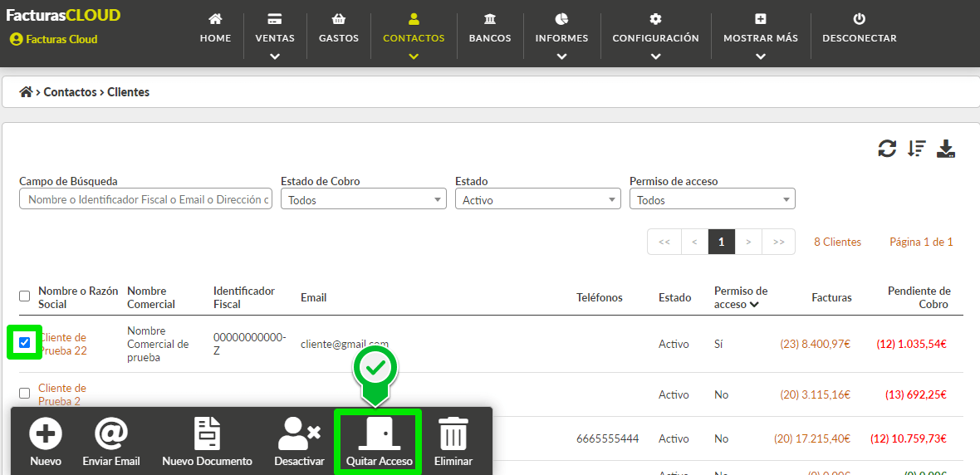Screen dimensions: 980x475
Task: Click the Nuevo Documento icon
Action: 207,433
